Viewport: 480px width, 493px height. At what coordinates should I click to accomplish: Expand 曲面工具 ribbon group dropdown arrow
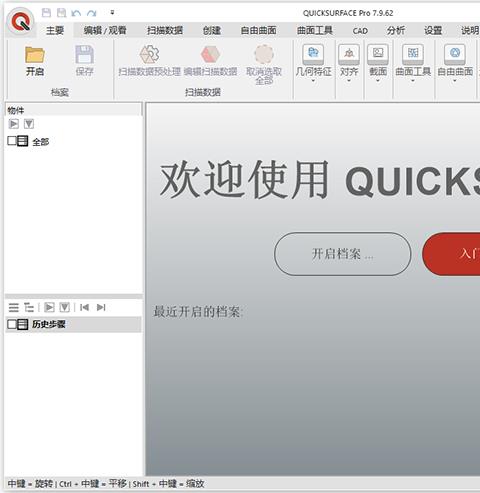pos(413,81)
